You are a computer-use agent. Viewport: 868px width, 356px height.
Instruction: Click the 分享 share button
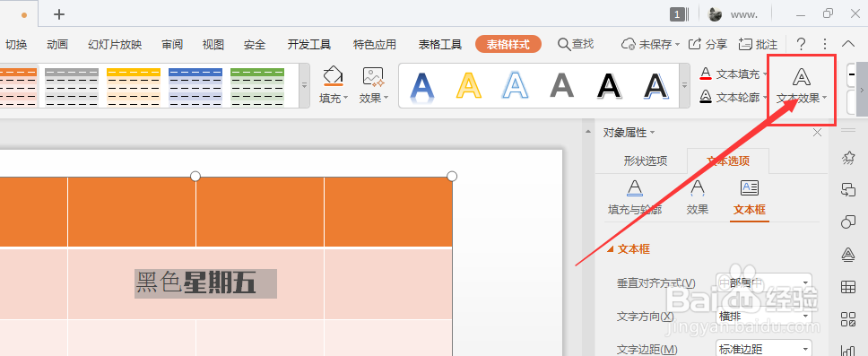708,44
